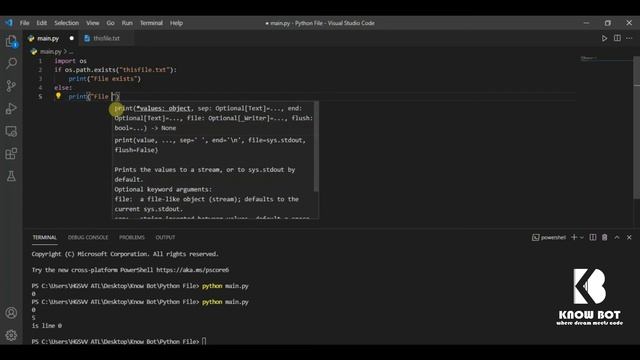The width and height of the screenshot is (640, 360).
Task: Open the View menu
Action: coord(93,23)
